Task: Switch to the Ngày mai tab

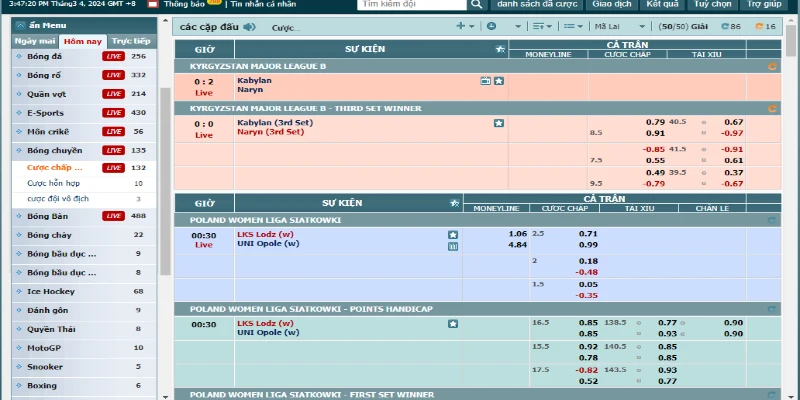Action: pyautogui.click(x=35, y=41)
